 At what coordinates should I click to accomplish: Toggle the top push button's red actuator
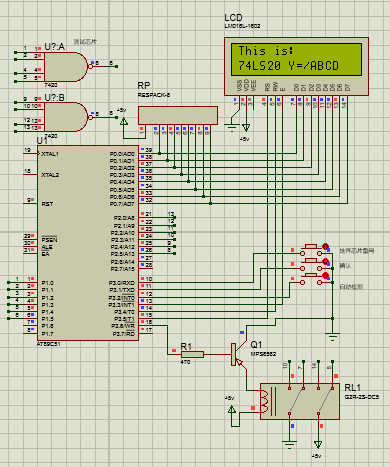[325, 246]
